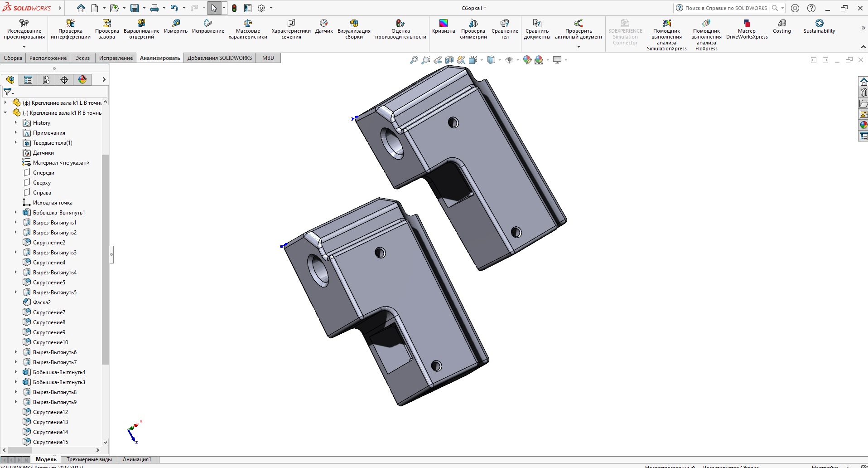
Task: Toggle Hide/Show Items eye icon
Action: (510, 59)
